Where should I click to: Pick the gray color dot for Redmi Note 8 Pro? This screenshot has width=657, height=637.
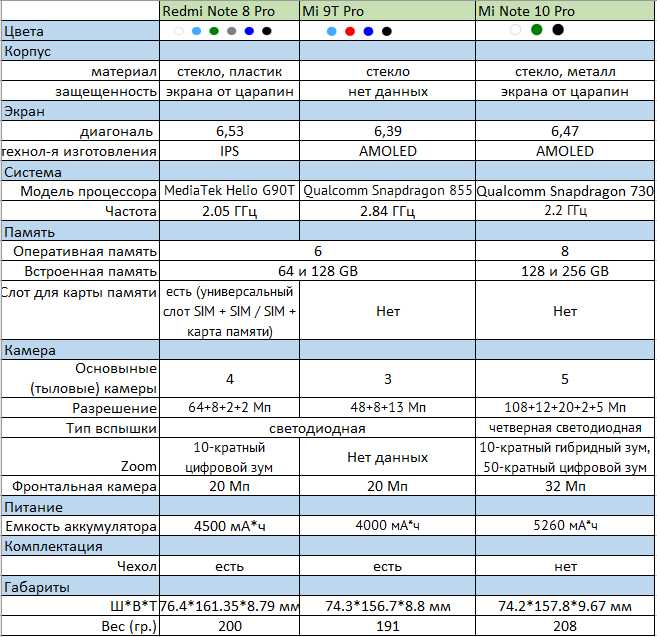[232, 31]
